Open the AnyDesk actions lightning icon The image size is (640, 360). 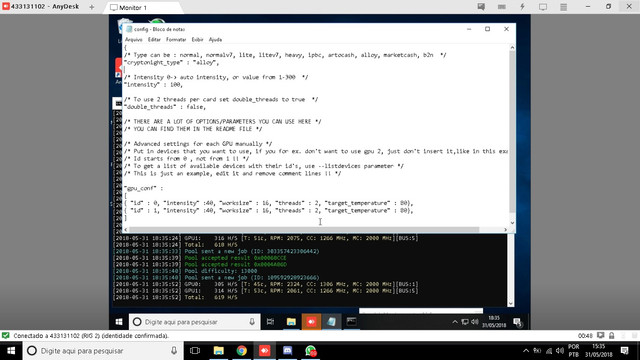(522, 7)
